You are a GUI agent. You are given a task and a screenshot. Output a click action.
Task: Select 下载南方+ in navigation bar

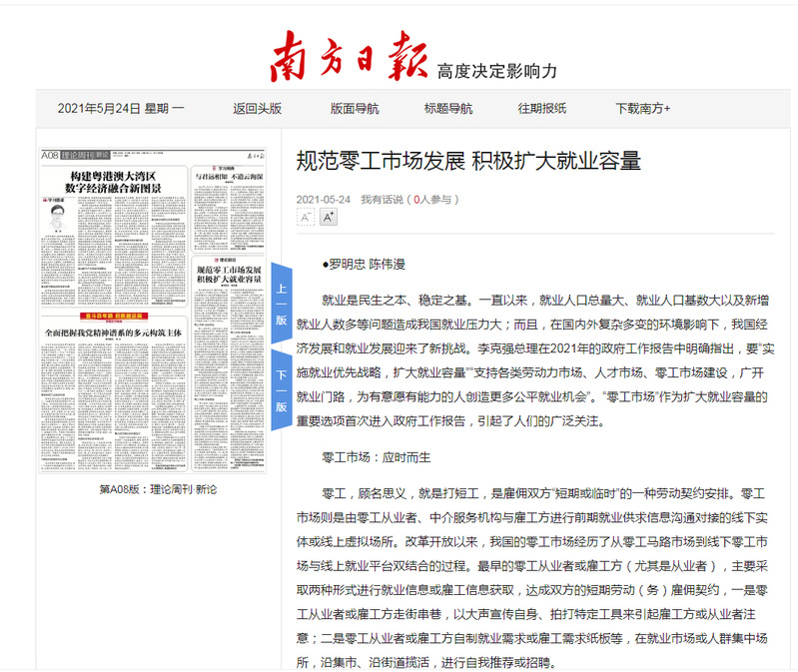(642, 109)
